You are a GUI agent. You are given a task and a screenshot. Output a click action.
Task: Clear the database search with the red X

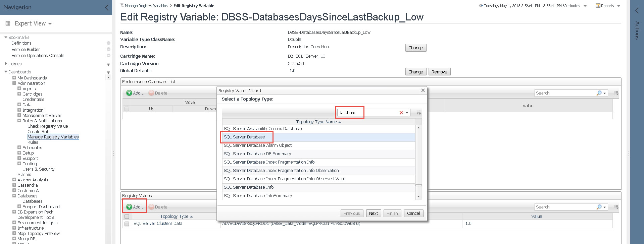[x=401, y=113]
